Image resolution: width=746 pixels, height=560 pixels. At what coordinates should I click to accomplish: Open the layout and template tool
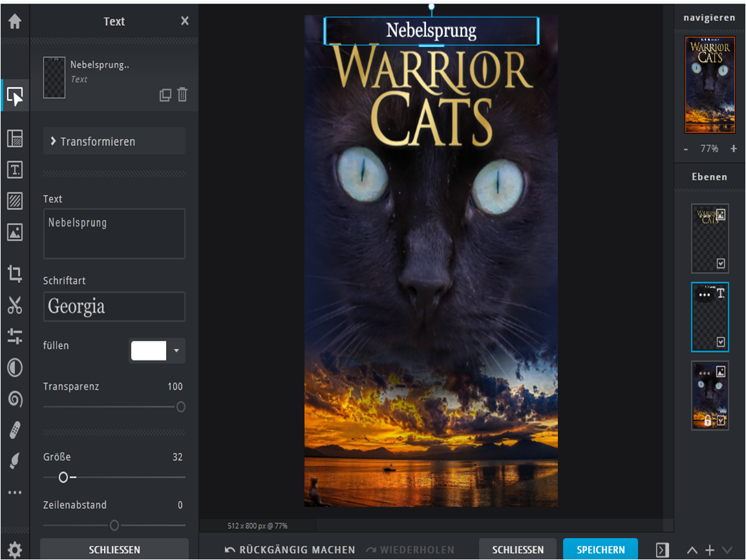coord(15,138)
